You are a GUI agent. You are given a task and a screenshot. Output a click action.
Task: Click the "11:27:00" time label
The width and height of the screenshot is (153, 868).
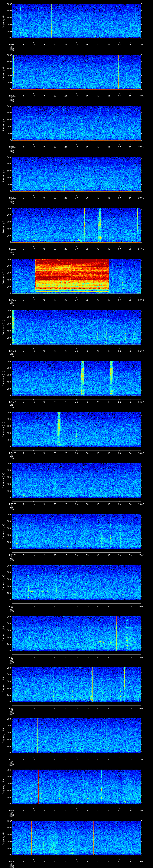point(12,606)
